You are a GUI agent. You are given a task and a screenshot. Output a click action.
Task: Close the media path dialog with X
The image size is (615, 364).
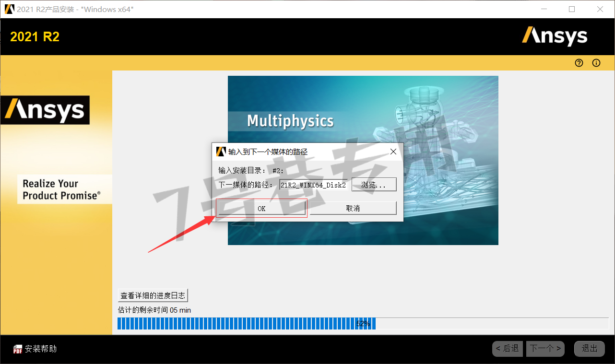[393, 152]
